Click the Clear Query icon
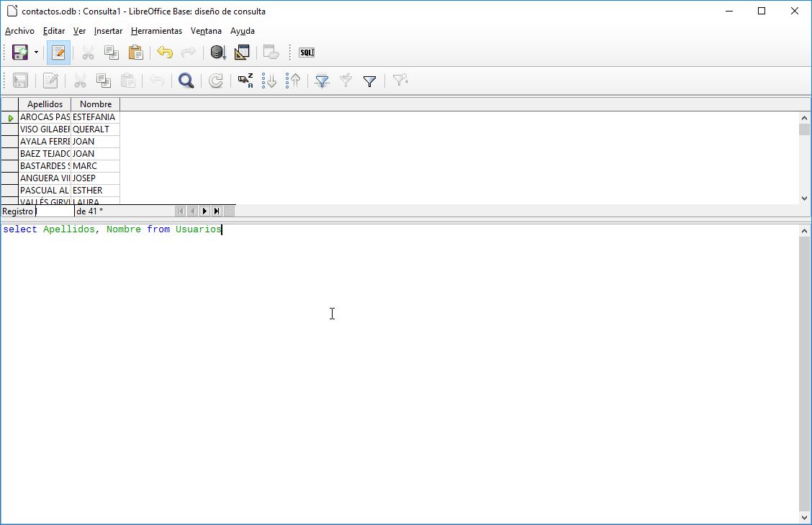Viewport: 812px width, 525px height. pos(270,52)
